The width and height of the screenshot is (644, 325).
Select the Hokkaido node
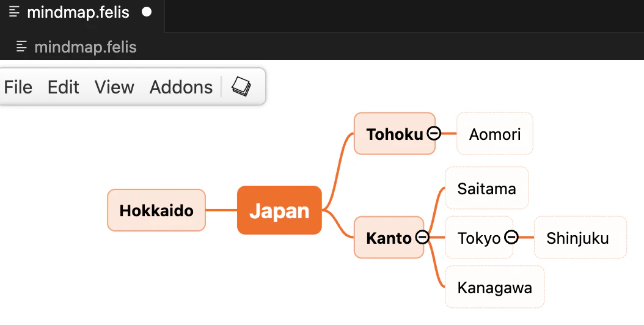(x=156, y=210)
